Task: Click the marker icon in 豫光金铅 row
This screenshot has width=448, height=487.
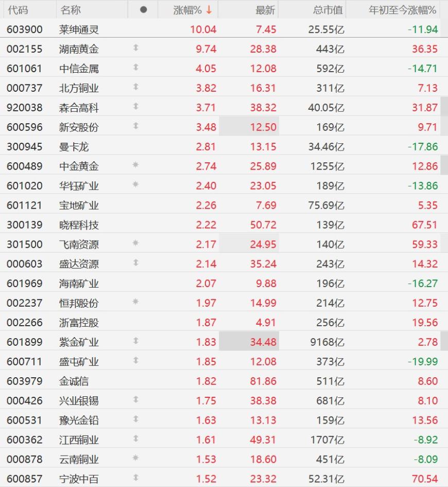Action: click(135, 419)
